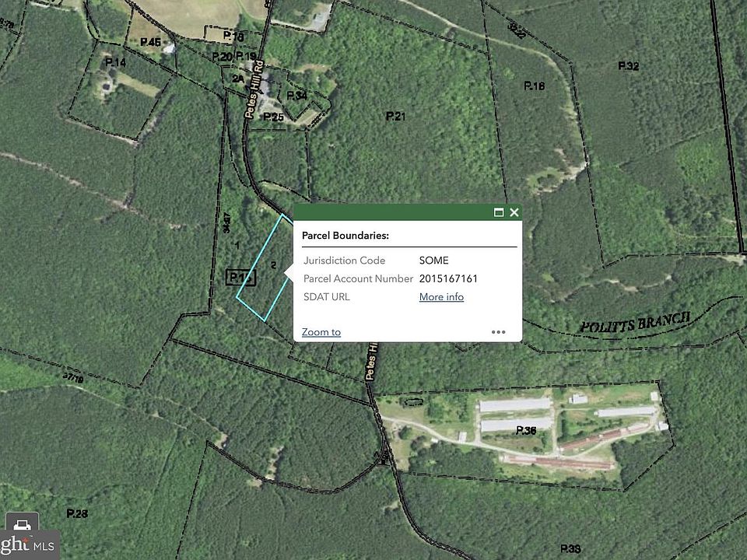Click the 2A lot label
Image resolution: width=747 pixels, height=560 pixels.
(x=238, y=79)
